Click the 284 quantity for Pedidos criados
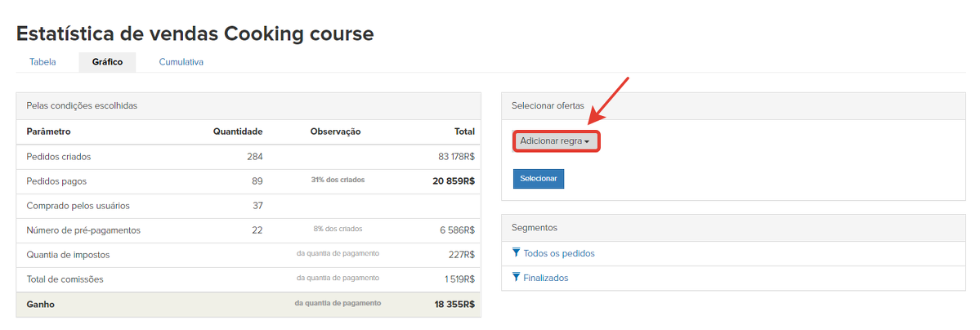The image size is (980, 330). tap(254, 157)
